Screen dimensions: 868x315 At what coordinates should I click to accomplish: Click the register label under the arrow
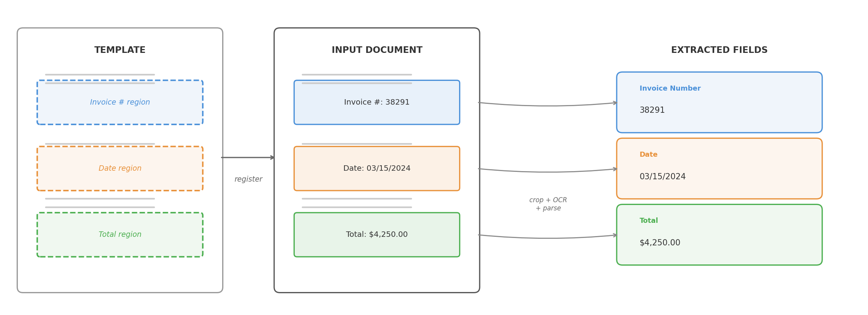(x=248, y=179)
